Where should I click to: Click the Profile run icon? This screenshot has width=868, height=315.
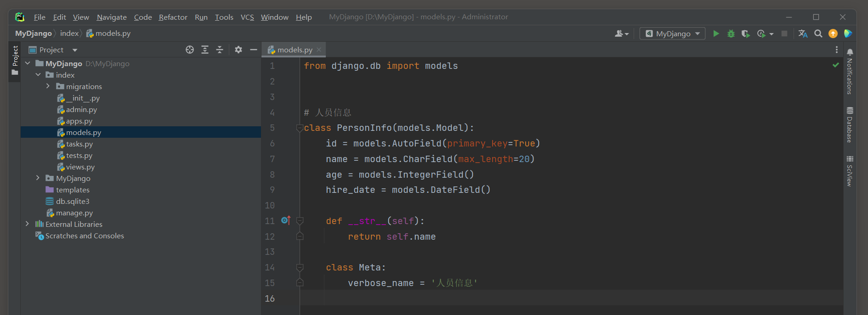point(761,34)
